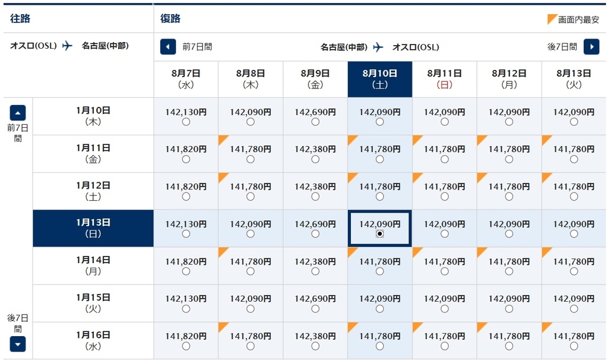Select Jan 15 outbound with Aug 8 return

point(251,309)
